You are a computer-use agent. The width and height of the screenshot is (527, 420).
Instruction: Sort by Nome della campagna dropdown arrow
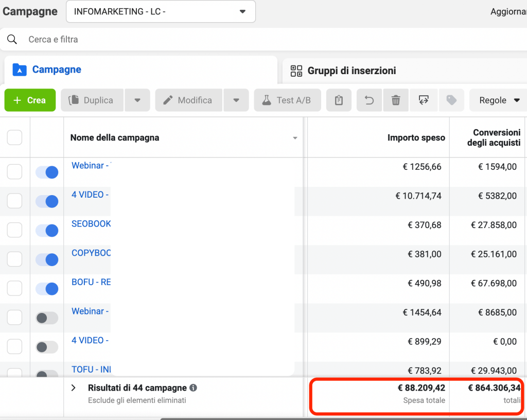tap(295, 138)
